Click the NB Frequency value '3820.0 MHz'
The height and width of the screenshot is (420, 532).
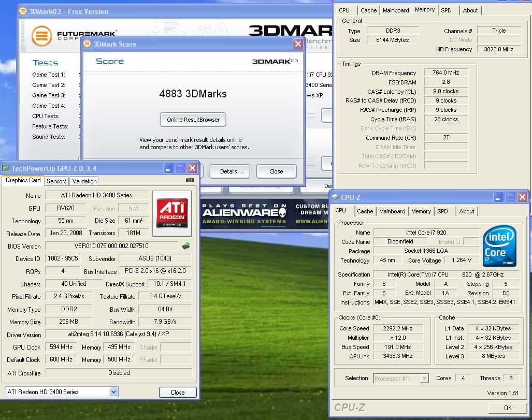(x=499, y=49)
